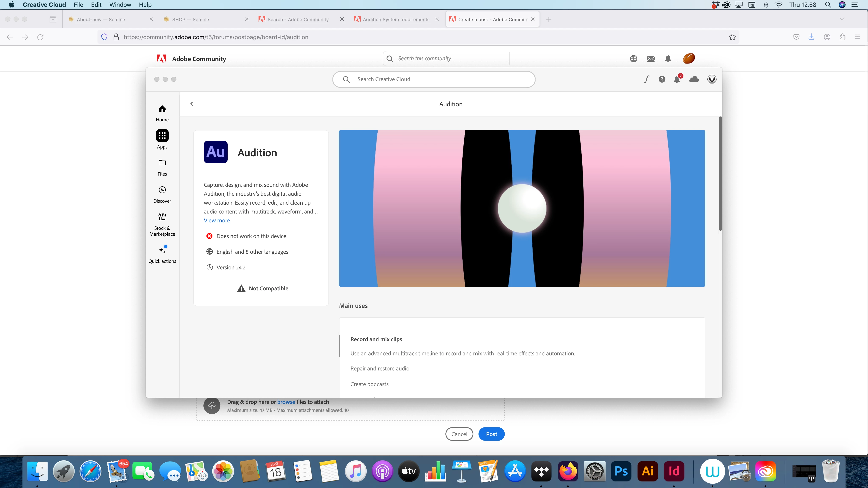Screen dimensions: 868x488
Task: Switch to Audition System requirements tab
Action: tap(396, 19)
